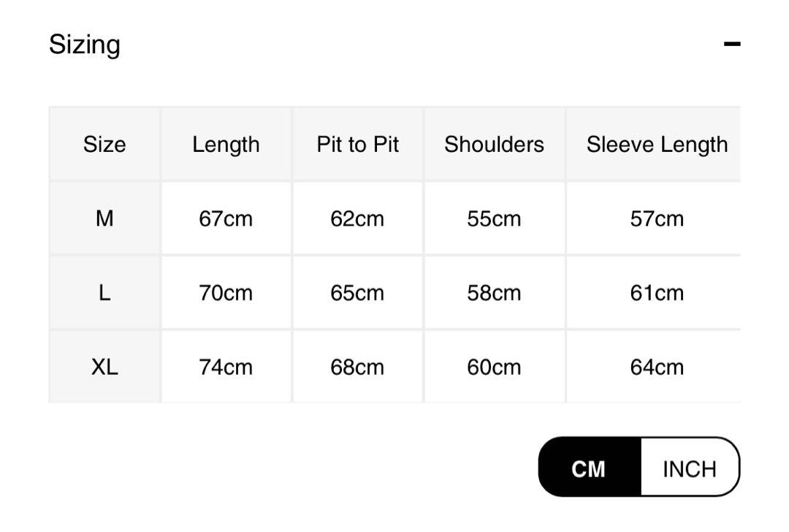789x532 pixels.
Task: Click the 60cm shoulders cell
Action: [x=494, y=366]
